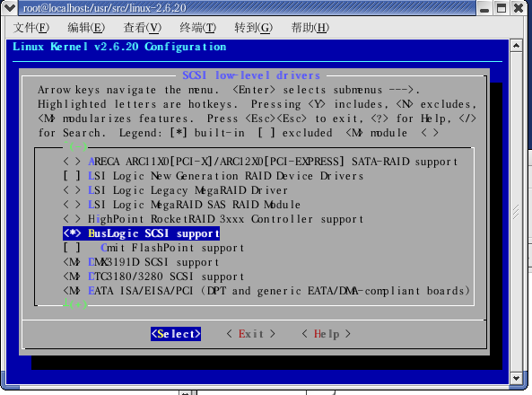Select HighPoint RocketRAID 3xxx Controller support
The height and width of the screenshot is (395, 532).
225,219
